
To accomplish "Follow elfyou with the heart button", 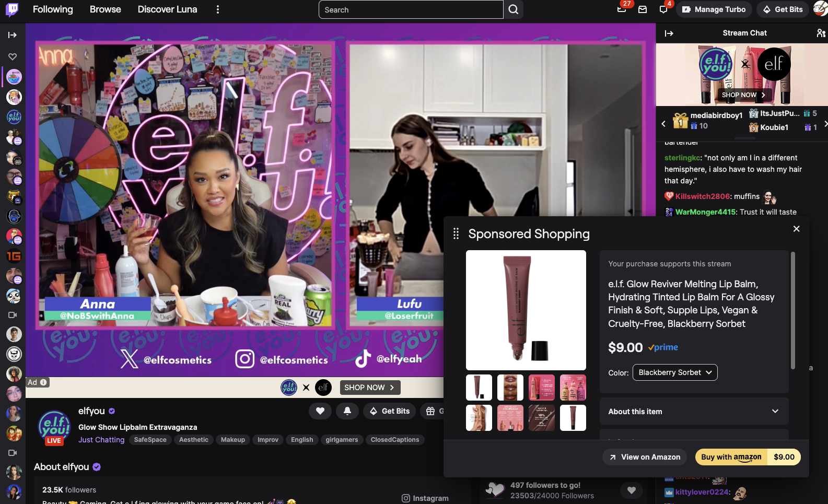I will click(x=320, y=411).
